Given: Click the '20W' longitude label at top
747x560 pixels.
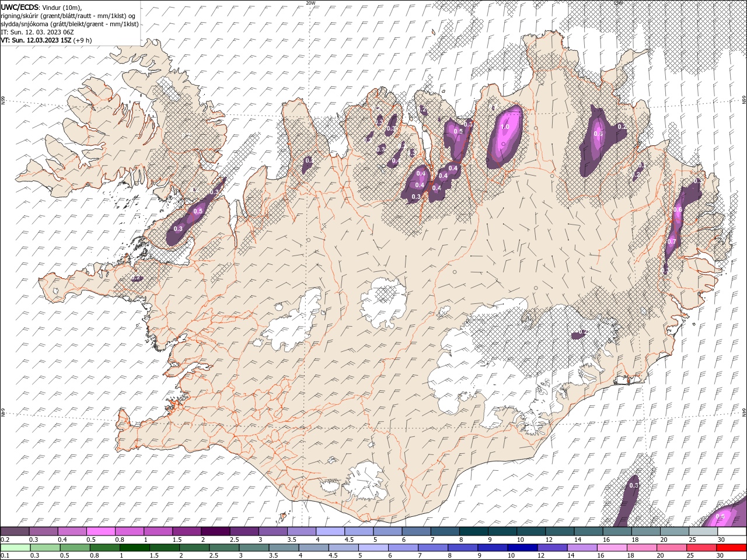Looking at the screenshot, I should (x=310, y=3).
